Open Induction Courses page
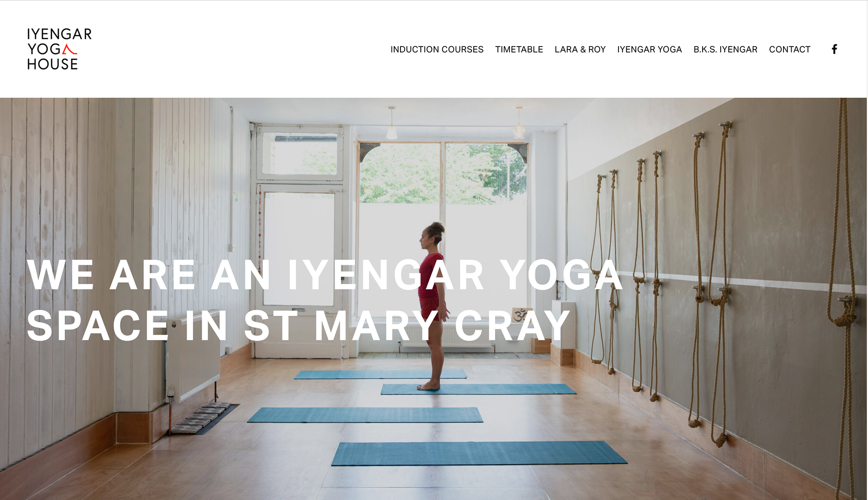The image size is (868, 500). 437,49
